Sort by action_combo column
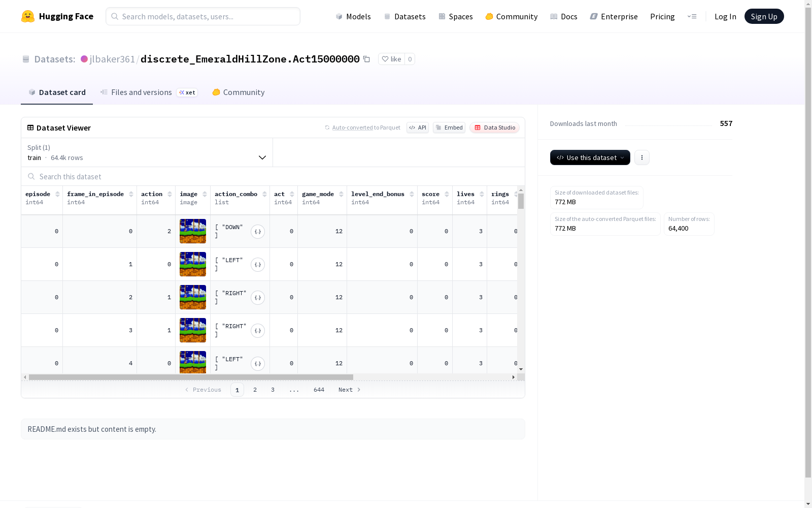The height and width of the screenshot is (508, 812). [x=264, y=194]
